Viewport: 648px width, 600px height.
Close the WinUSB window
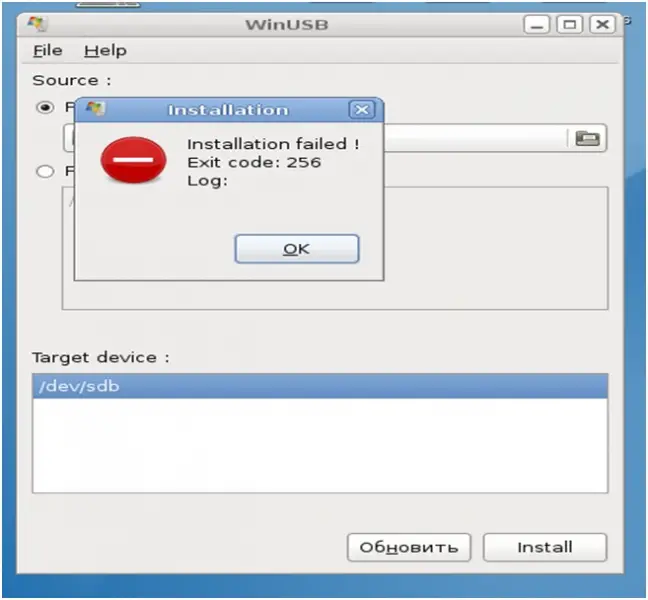pyautogui.click(x=602, y=25)
